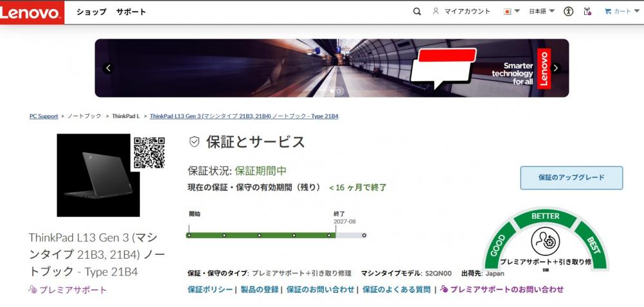Click the Japan flag country icon
The width and height of the screenshot is (644, 307).
507,12
